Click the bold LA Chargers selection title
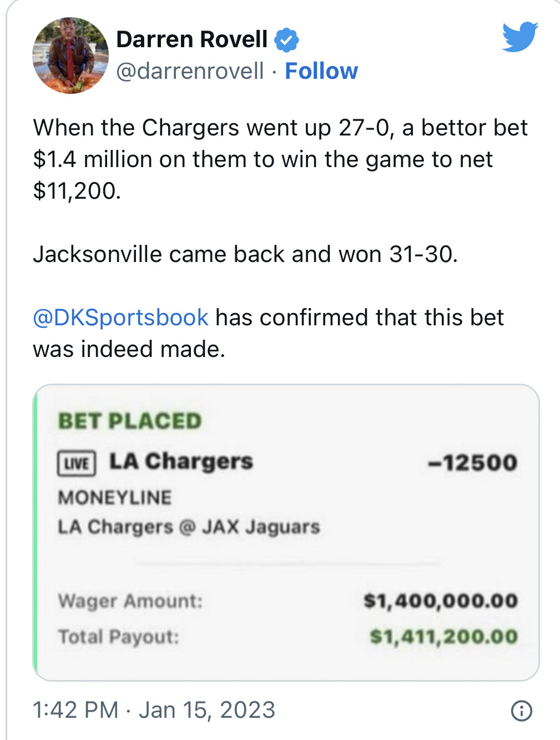The image size is (560, 740). (181, 461)
